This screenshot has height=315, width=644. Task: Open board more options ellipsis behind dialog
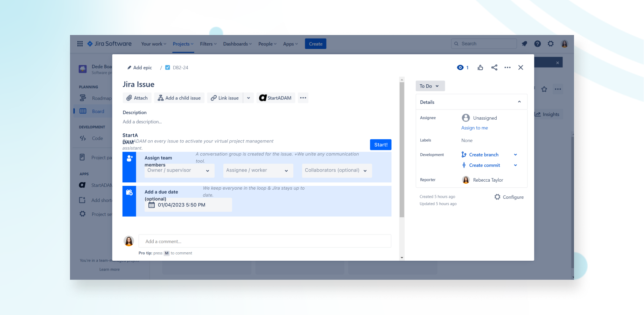pyautogui.click(x=558, y=89)
